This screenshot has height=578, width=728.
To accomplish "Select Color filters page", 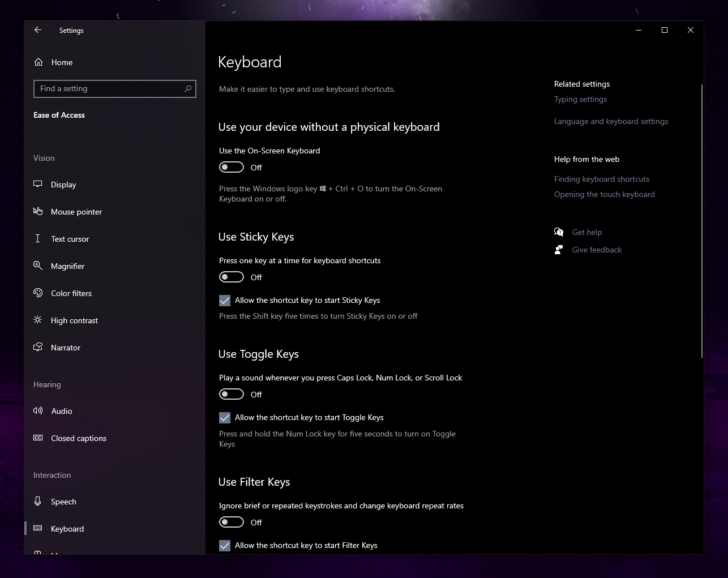I will (x=114, y=293).
